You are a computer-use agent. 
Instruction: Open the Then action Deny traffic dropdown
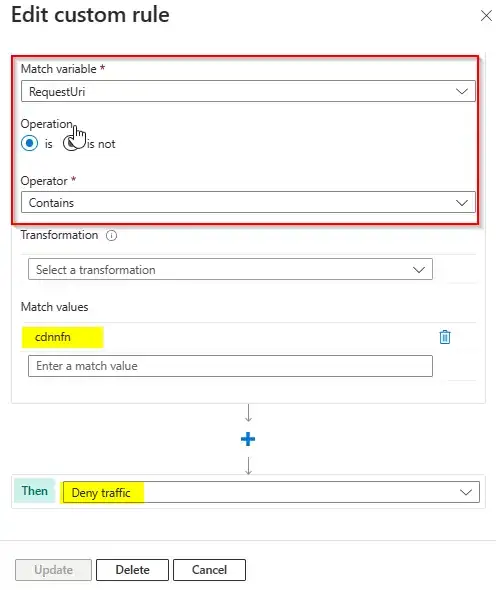271,492
